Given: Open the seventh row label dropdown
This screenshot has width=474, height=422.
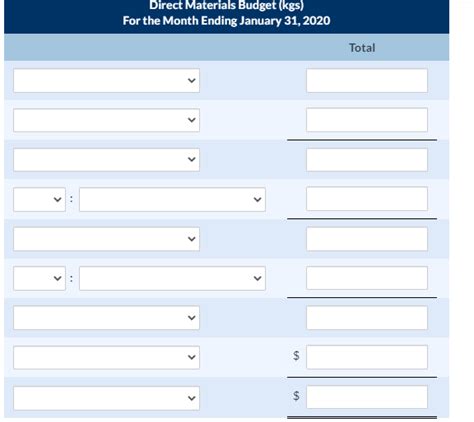Looking at the screenshot, I should pos(106,318).
